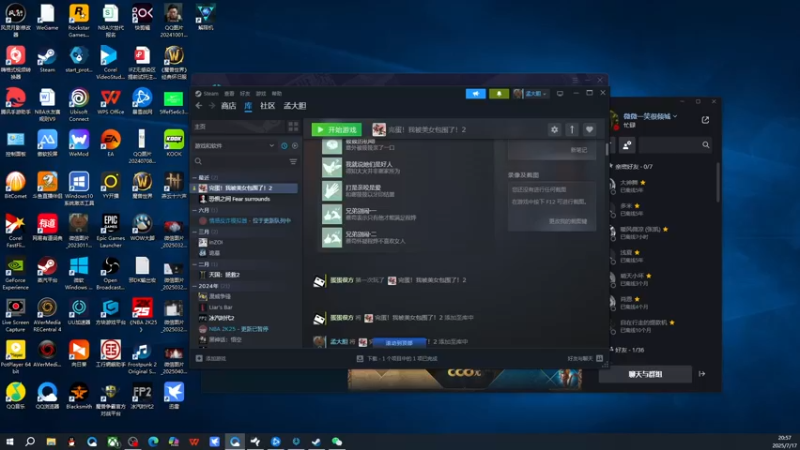Collapse the 2024年 group
Screen dimensions: 800x450
point(195,286)
